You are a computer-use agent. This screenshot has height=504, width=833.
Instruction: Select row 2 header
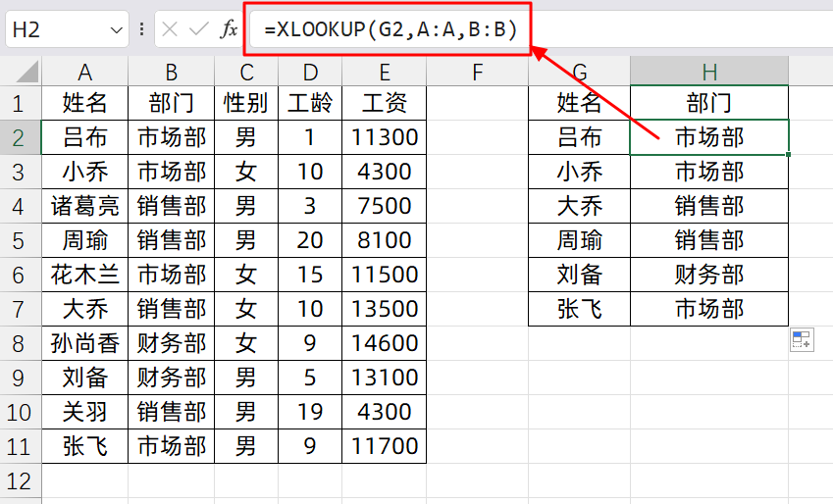click(21, 137)
